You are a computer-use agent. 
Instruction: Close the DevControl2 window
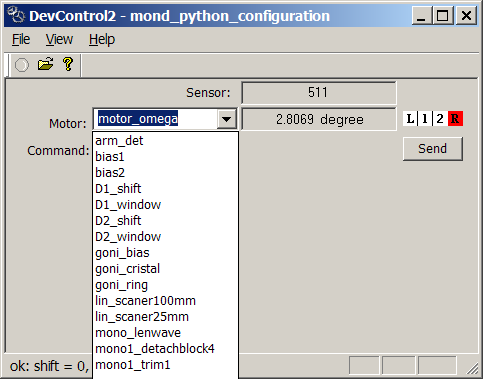466,16
